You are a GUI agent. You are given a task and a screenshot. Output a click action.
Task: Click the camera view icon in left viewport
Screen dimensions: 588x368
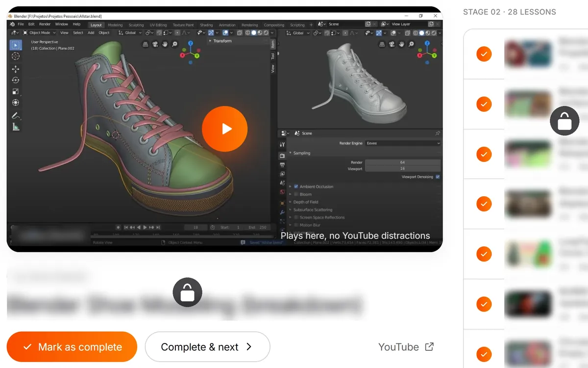(155, 44)
